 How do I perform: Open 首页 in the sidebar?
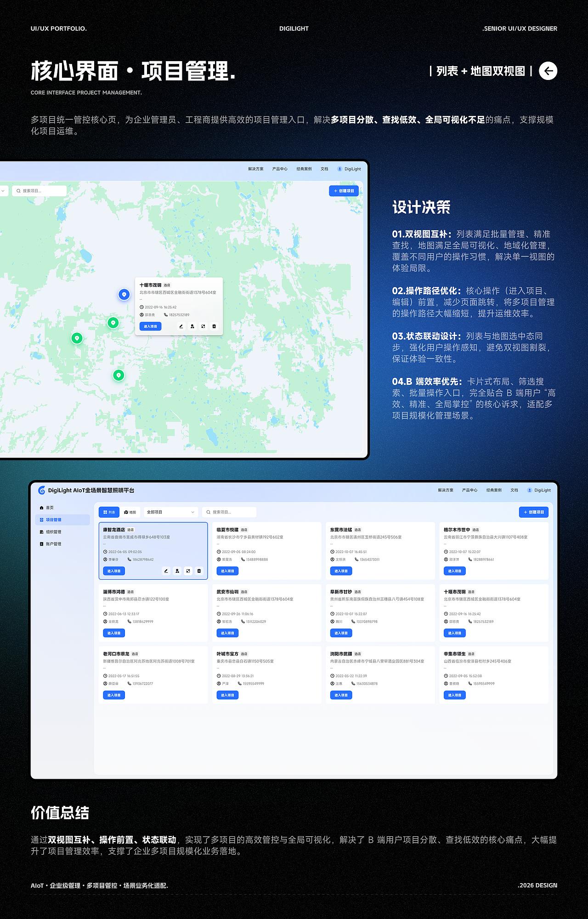click(x=62, y=508)
